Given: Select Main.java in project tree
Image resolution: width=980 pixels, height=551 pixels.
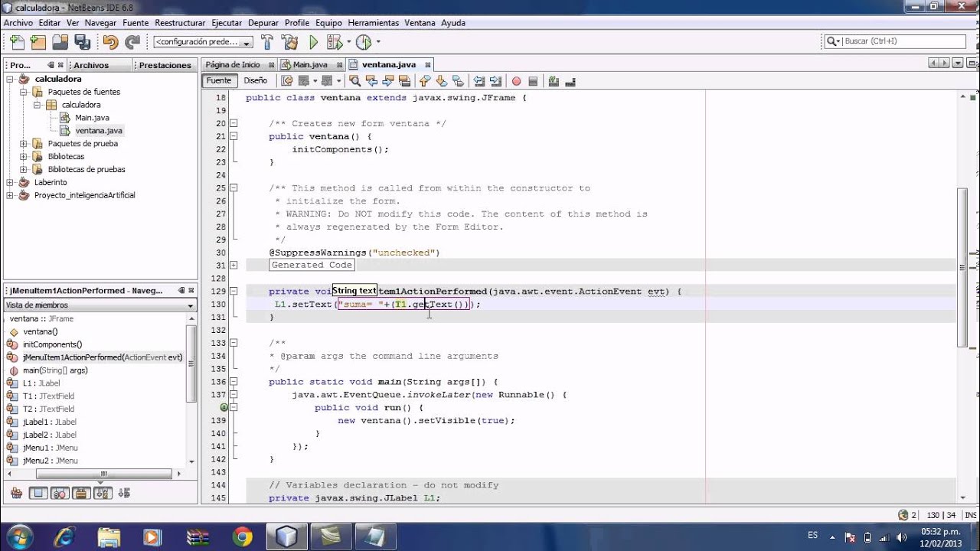Looking at the screenshot, I should 92,118.
